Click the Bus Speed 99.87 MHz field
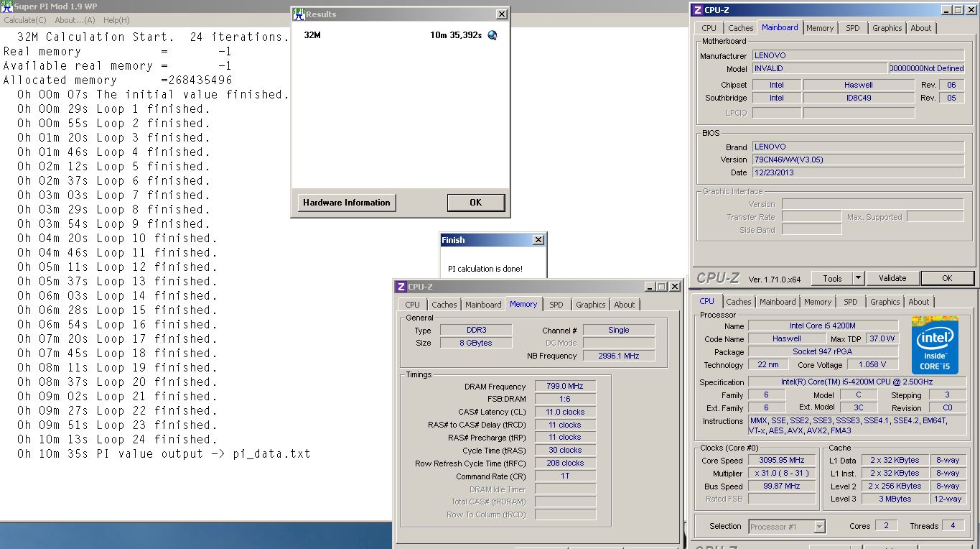The width and height of the screenshot is (980, 549). (x=782, y=486)
